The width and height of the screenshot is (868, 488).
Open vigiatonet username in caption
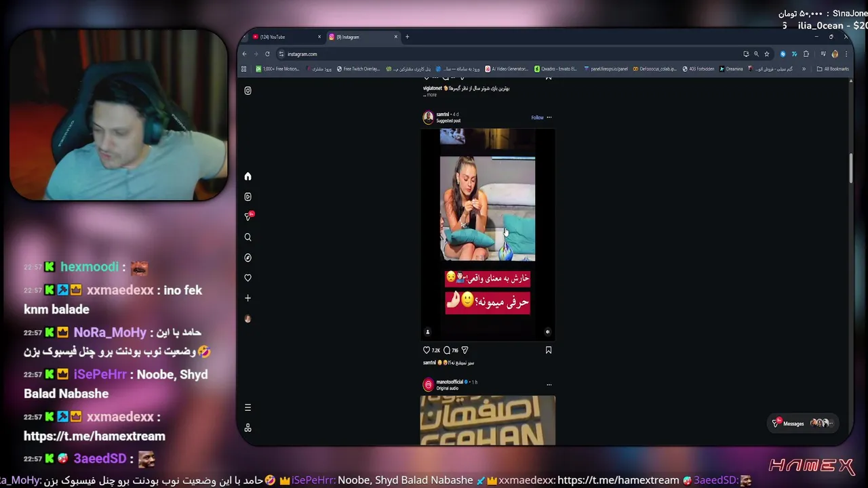433,88
